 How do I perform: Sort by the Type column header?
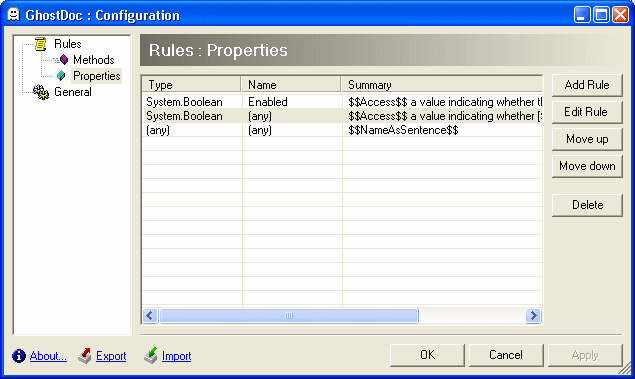tap(191, 85)
